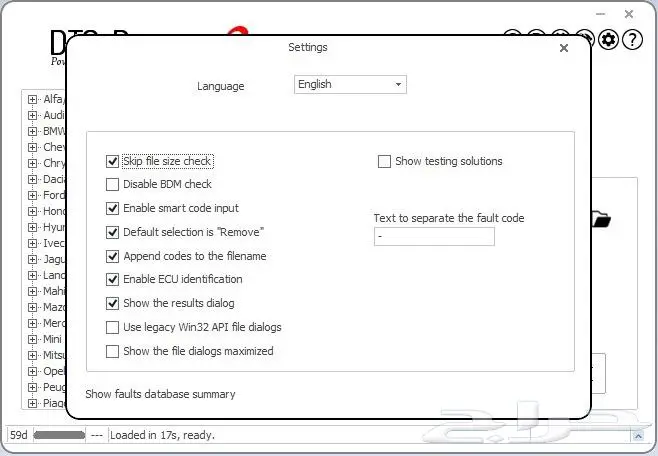Click the open folder icon
This screenshot has width=658, height=456.
(x=600, y=219)
